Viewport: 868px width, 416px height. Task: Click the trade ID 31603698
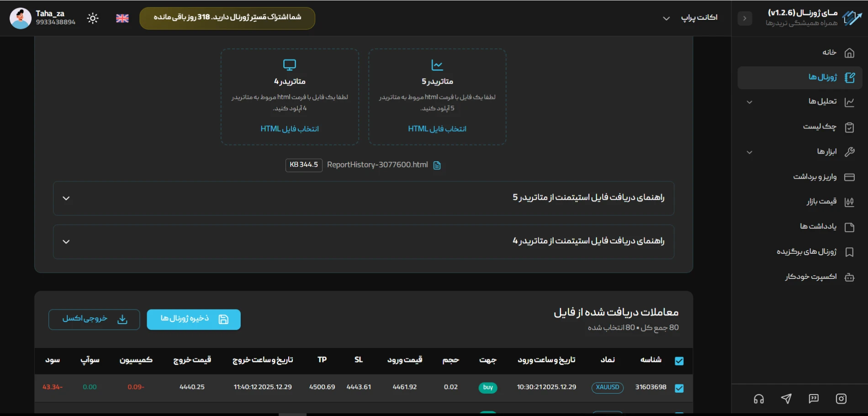tap(651, 387)
